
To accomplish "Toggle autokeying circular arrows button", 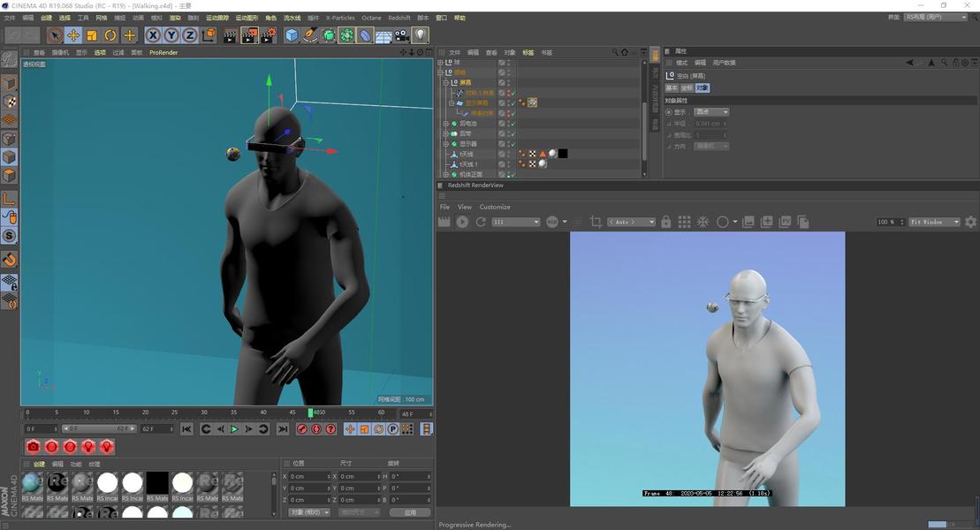I will click(316, 428).
